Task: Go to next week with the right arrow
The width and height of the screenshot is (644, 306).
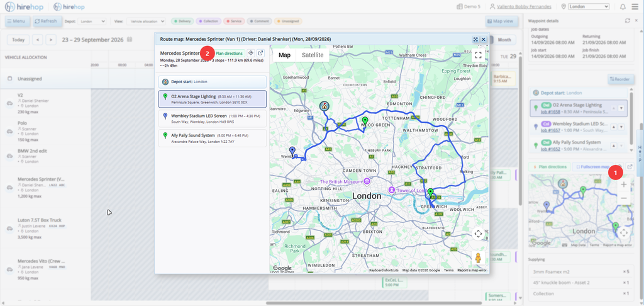Action: click(x=51, y=40)
